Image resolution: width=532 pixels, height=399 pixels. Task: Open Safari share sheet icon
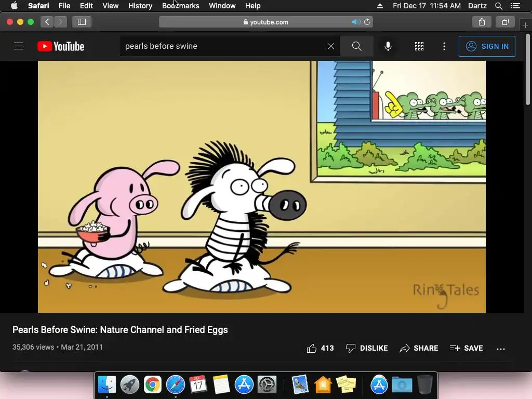pos(482,22)
